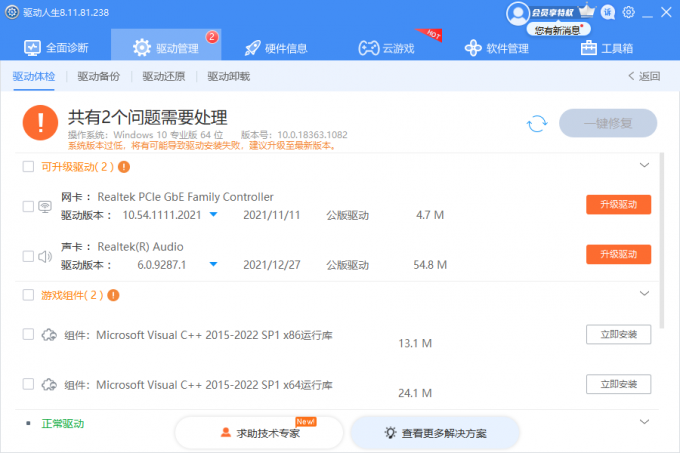Screen dimensions: 680x453
Task: Click the network card device icon
Action: (45, 206)
